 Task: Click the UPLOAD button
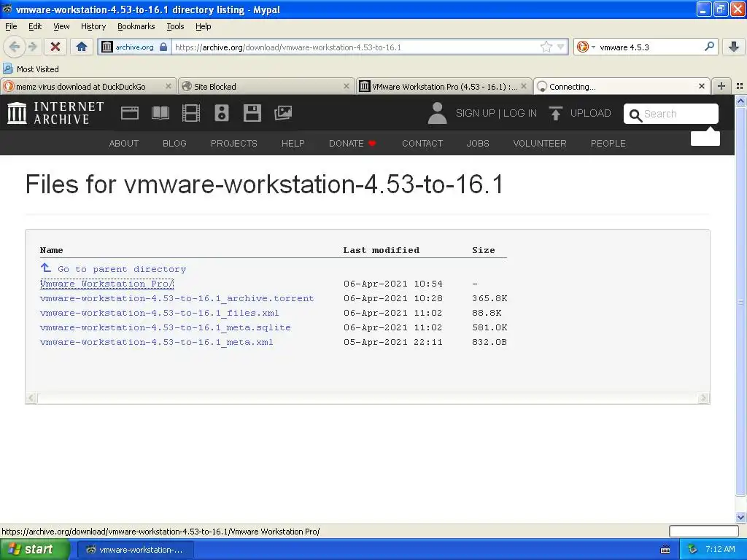click(580, 113)
